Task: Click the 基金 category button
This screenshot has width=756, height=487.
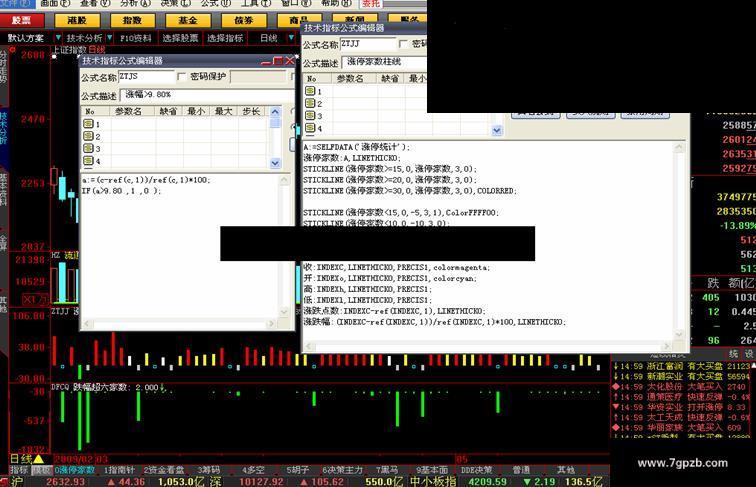Action: 188,20
